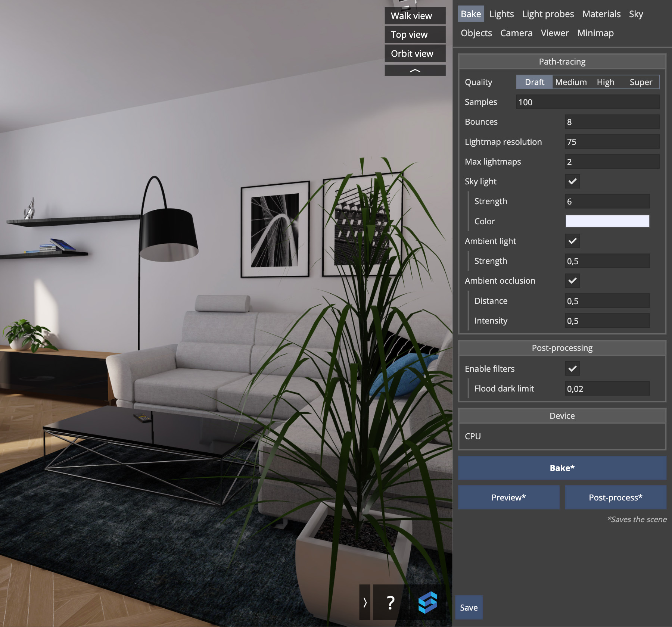The image size is (672, 627).
Task: Uncheck Ambient occlusion
Action: (x=572, y=281)
